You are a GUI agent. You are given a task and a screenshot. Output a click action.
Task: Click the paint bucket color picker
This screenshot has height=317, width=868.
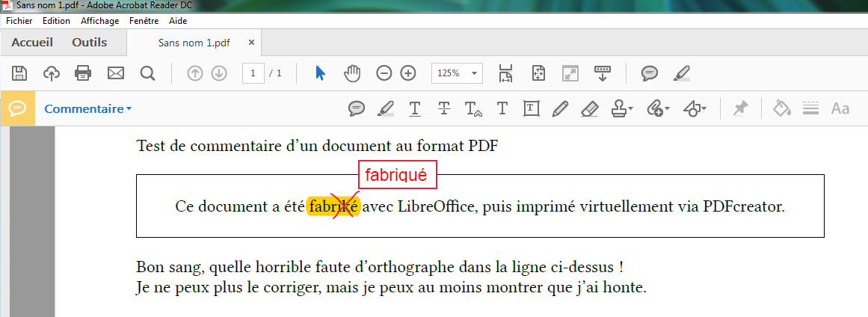click(x=781, y=108)
